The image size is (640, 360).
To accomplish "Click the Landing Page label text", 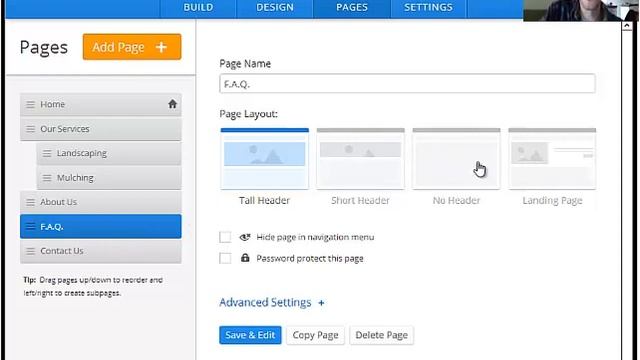I will tap(552, 200).
